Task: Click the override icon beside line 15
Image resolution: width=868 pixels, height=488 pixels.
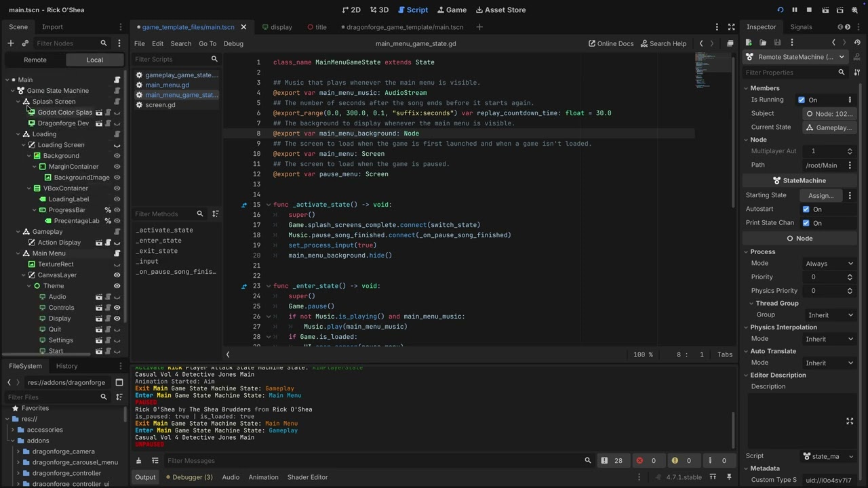Action: pyautogui.click(x=244, y=205)
